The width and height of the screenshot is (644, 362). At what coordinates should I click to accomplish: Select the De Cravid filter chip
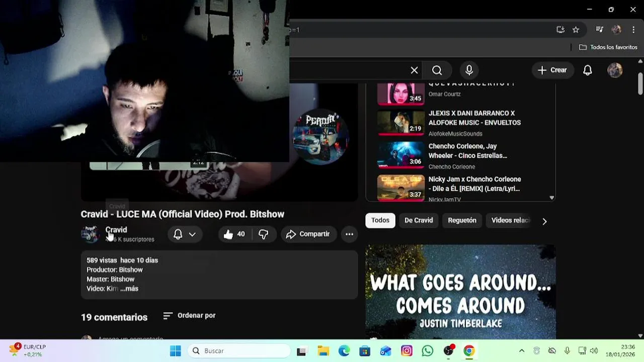click(419, 220)
